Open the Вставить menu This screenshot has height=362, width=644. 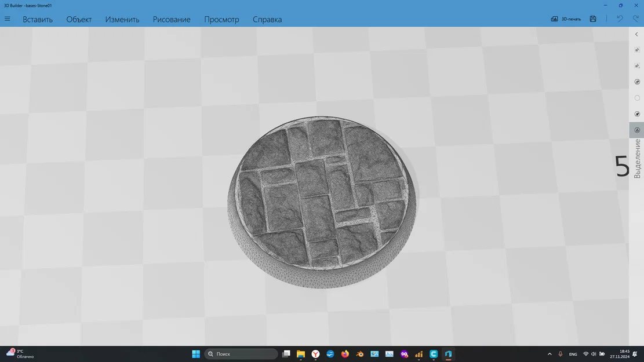[x=37, y=19]
